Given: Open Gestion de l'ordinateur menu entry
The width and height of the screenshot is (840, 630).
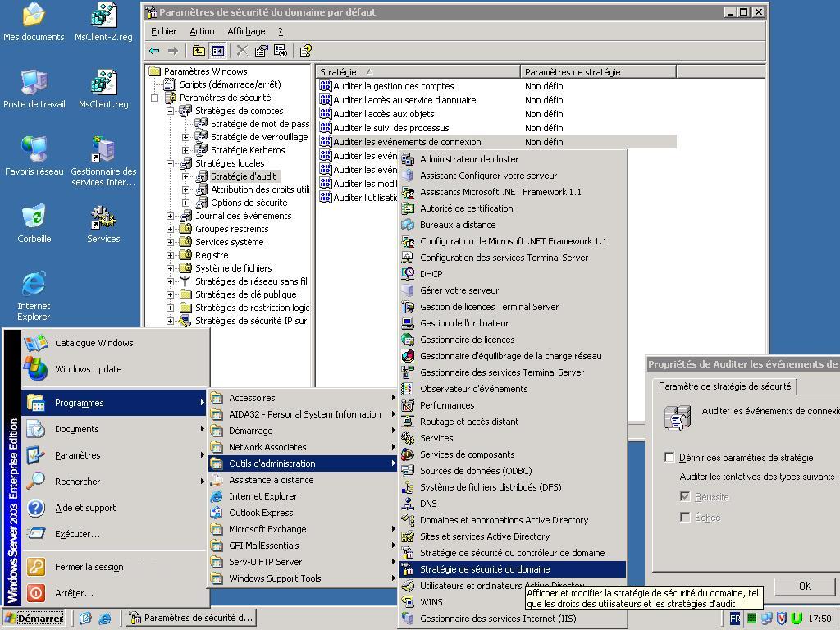Looking at the screenshot, I should click(x=513, y=323).
